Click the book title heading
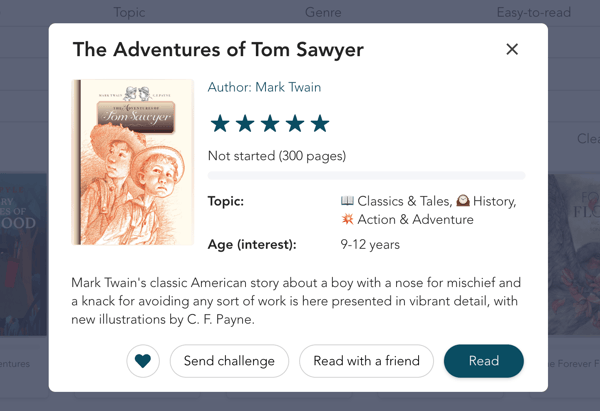The image size is (600, 411). point(218,49)
